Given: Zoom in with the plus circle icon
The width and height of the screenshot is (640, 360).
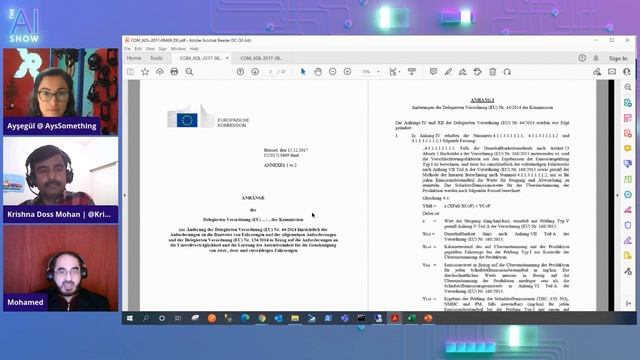Looking at the screenshot, I should coord(347,72).
